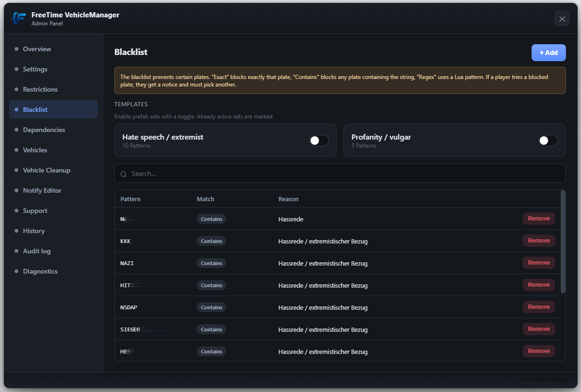Click the magnifier icon in search box
This screenshot has height=392, width=581.
click(124, 174)
